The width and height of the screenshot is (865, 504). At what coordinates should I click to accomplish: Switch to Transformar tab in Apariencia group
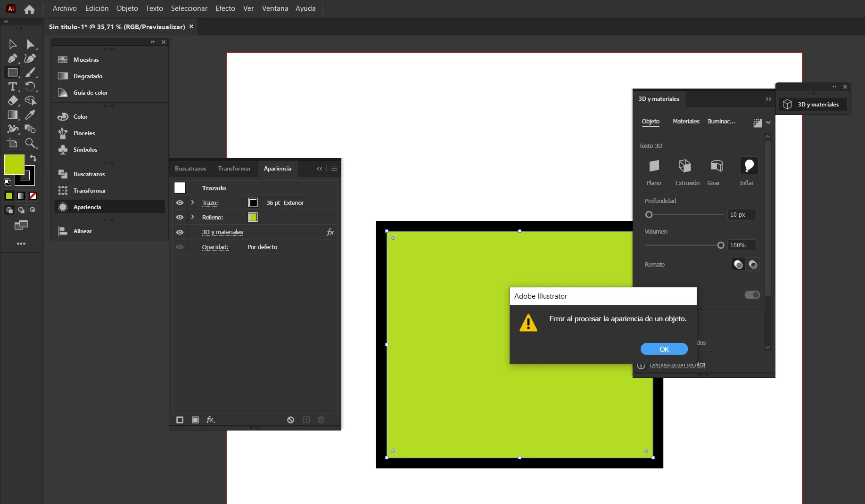click(x=234, y=169)
